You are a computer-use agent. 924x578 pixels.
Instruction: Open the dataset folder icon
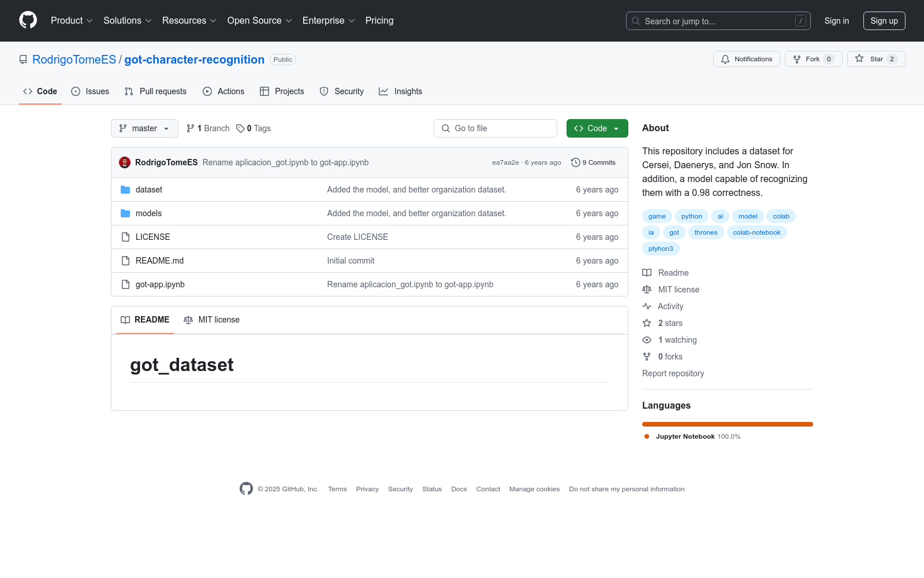click(x=125, y=190)
